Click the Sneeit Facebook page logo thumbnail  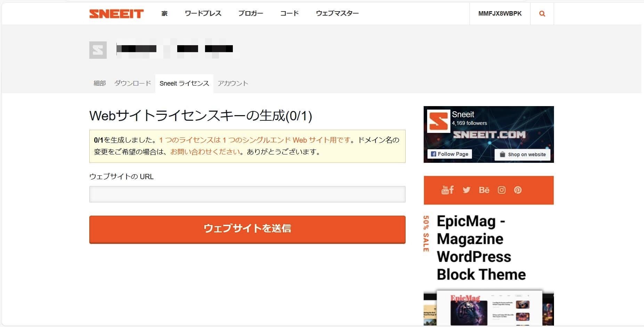click(x=439, y=121)
